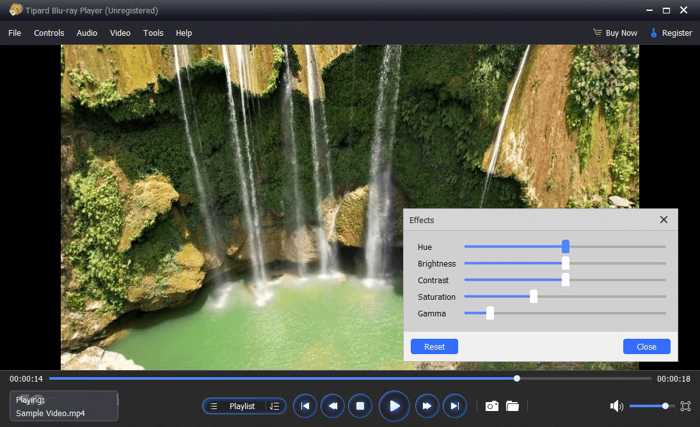Click the playback progress bar handle
700x427 pixels.
[x=517, y=378]
